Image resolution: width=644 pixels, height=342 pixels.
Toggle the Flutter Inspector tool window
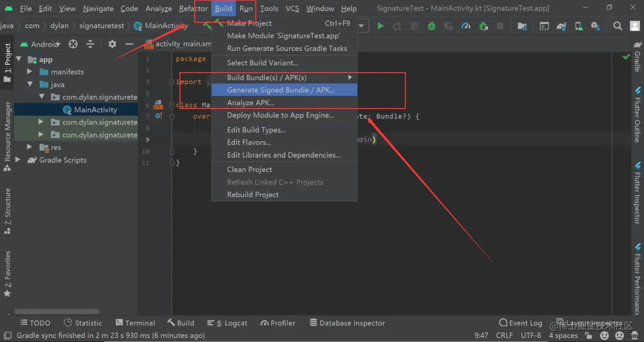point(637,193)
